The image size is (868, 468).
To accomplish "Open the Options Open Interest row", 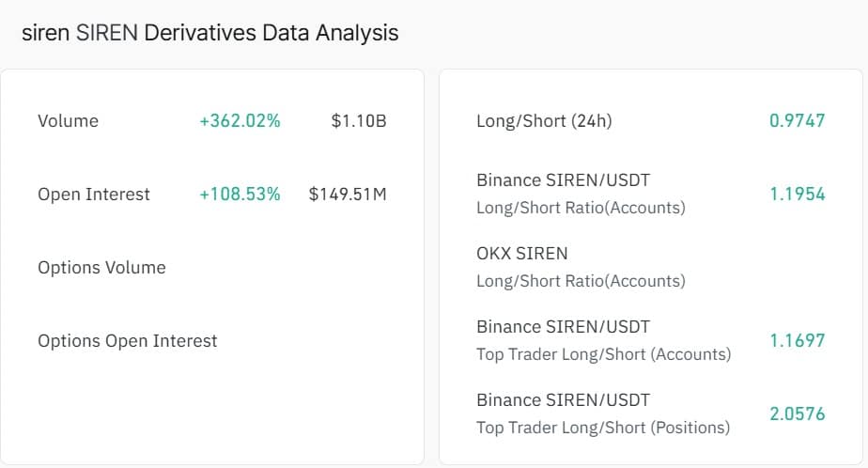I will tap(127, 341).
